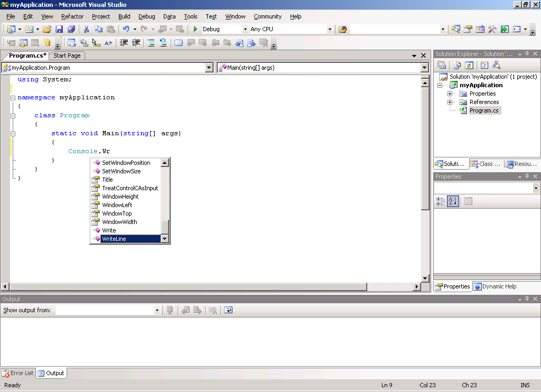The width and height of the screenshot is (541, 392).
Task: Click the Object Browser toolbar icon
Action: point(480,30)
